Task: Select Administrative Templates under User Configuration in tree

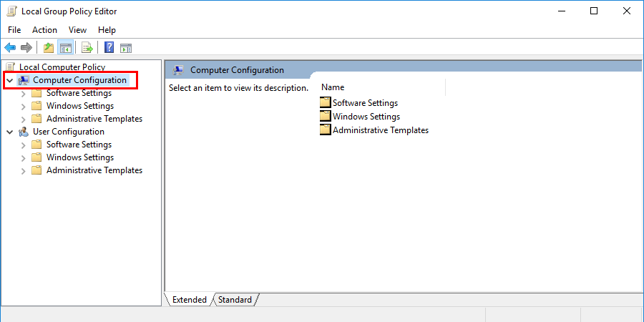Action: click(x=94, y=170)
